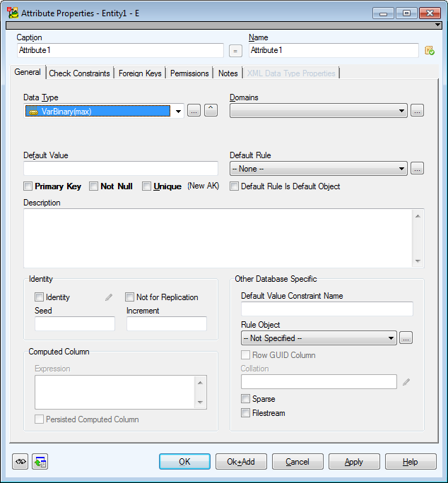Click the Ok+Add button
Viewport: 448px width, 483px height.
(x=241, y=461)
